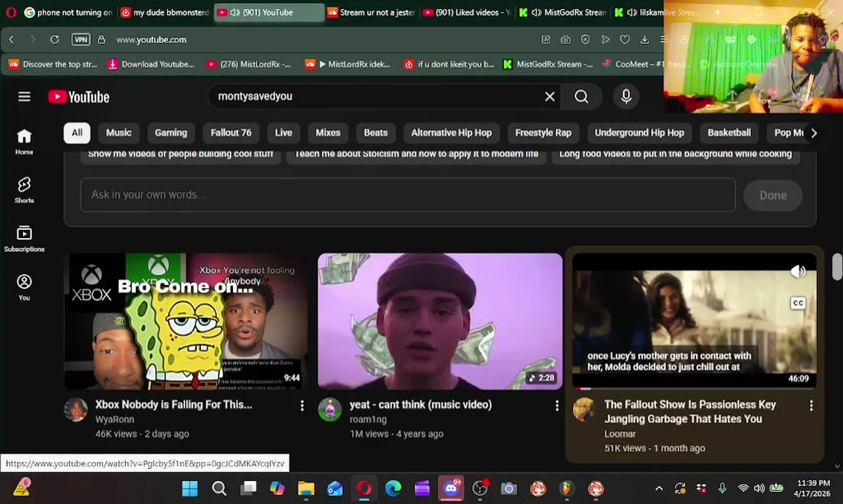This screenshot has height=504, width=843.
Task: Select the Mixes filter chip
Action: pos(328,132)
